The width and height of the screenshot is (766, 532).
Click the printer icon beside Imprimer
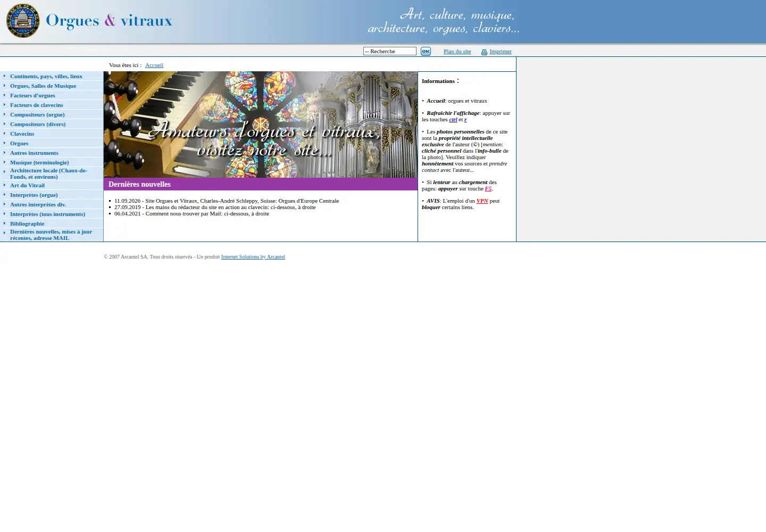tap(484, 52)
